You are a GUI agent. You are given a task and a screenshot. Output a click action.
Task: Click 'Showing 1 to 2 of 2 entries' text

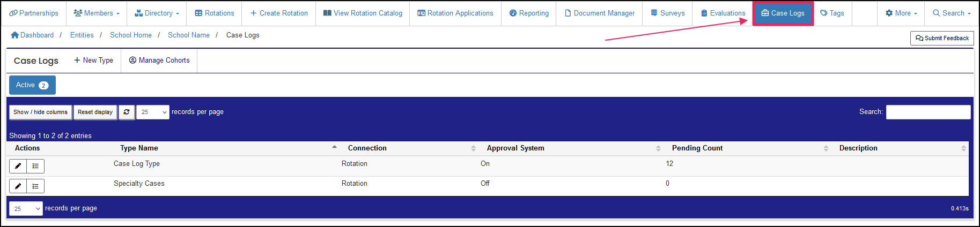(x=50, y=136)
